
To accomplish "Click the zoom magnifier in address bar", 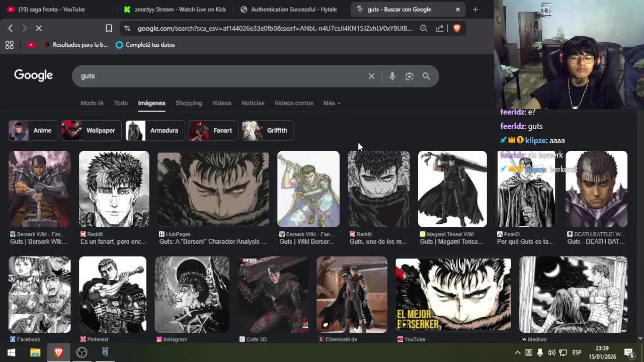I will (x=424, y=29).
